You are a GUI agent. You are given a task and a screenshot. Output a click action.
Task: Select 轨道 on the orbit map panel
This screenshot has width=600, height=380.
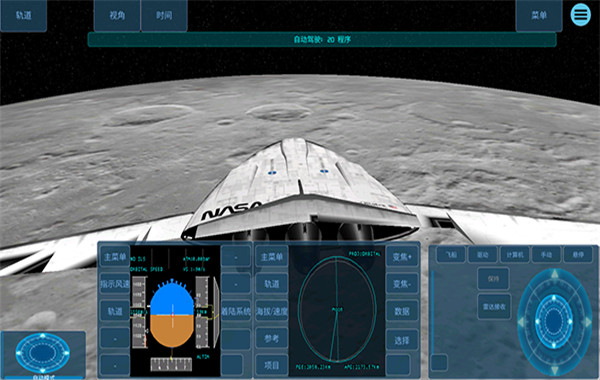[272, 284]
